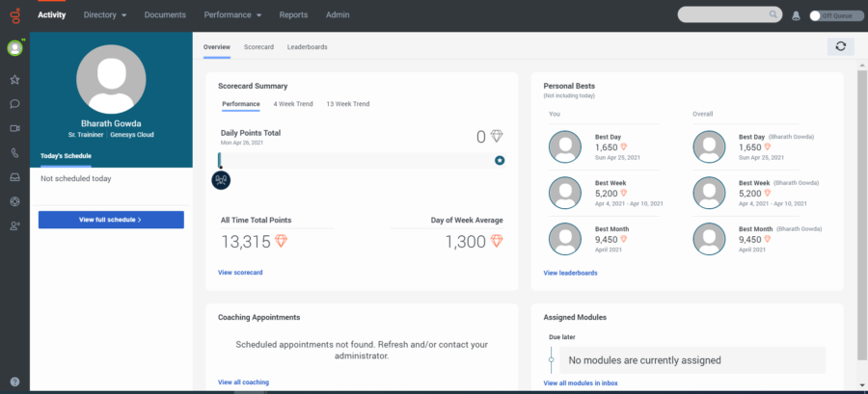
Task: Click the Mon Apr 26, 2021 date label
Action: tap(242, 142)
